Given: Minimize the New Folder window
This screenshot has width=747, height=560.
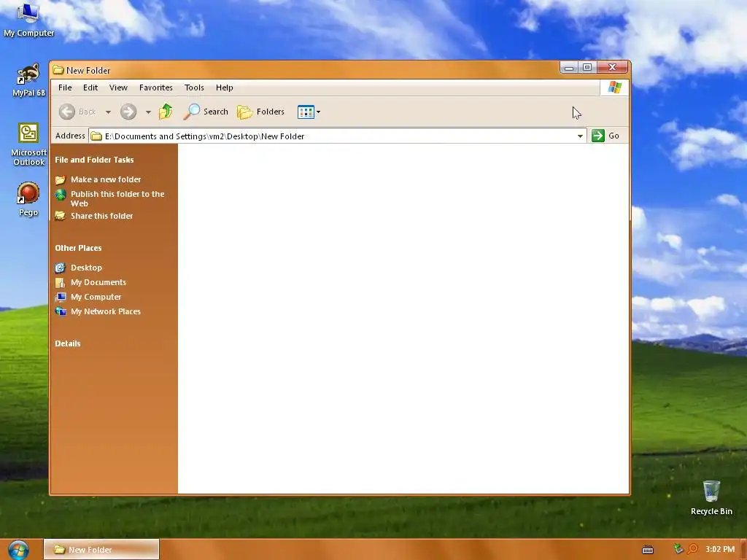Looking at the screenshot, I should [569, 68].
